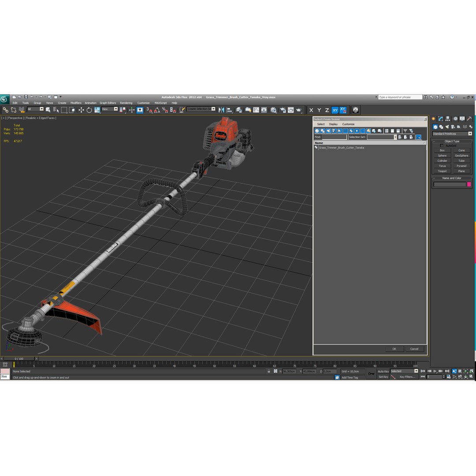Open the Modifiers menu
The width and height of the screenshot is (476, 476).
coord(76,103)
